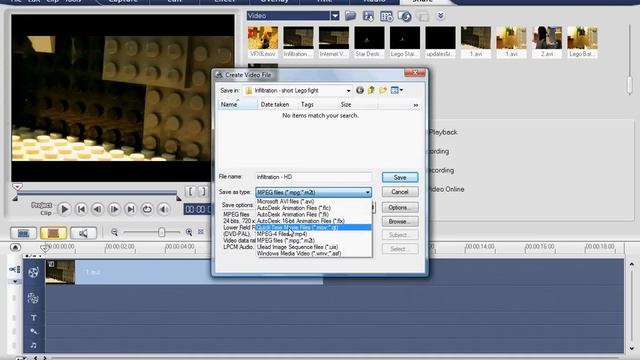Choose AutoDesk Animation Files (*.flc)
Image resolution: width=640 pixels, height=360 pixels.
tap(314, 208)
